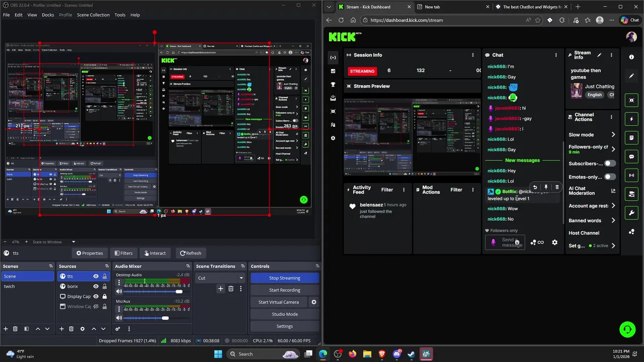This screenshot has width=644, height=362.
Task: Open advanced audio properties gears icon
Action: point(118,329)
